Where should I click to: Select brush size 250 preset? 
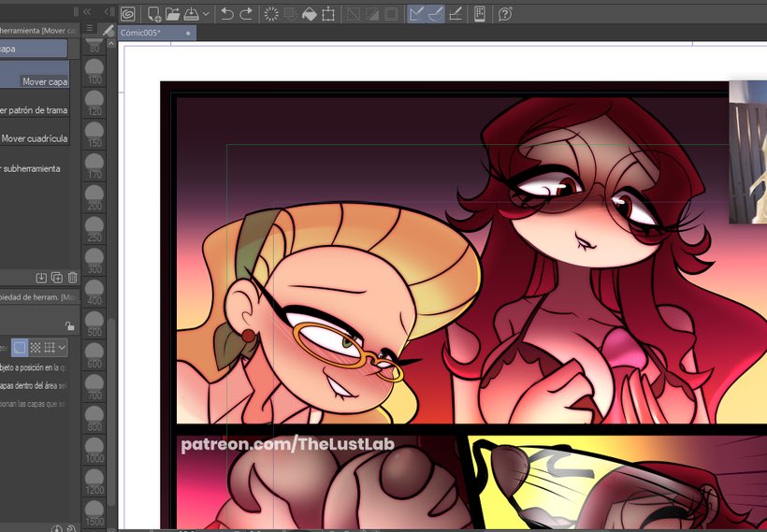[x=94, y=230]
